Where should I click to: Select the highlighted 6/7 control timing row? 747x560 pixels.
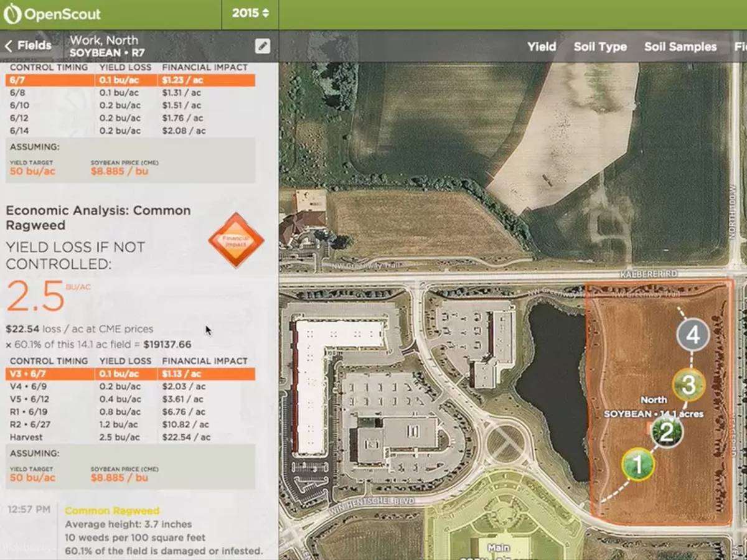(130, 80)
